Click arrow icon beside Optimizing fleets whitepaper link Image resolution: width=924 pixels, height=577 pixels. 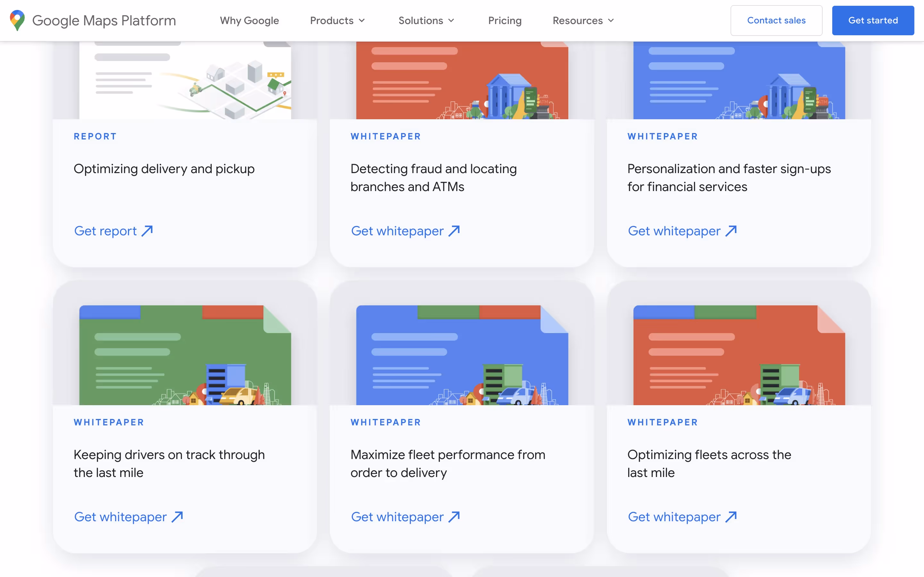pyautogui.click(x=731, y=517)
